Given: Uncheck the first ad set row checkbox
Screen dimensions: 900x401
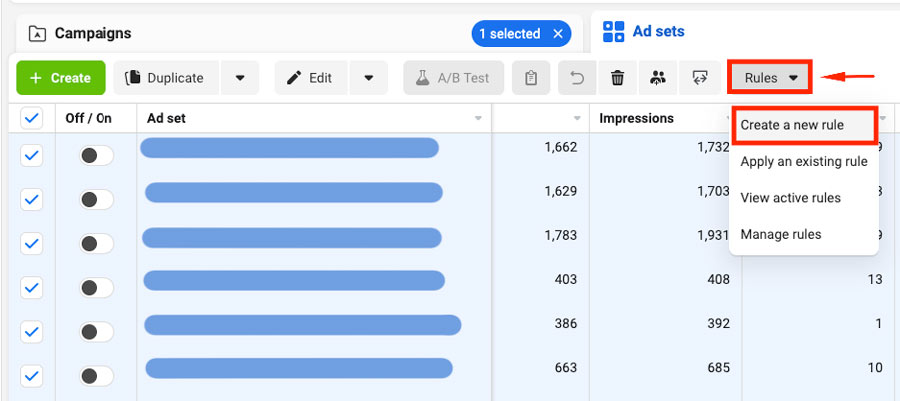Looking at the screenshot, I should point(32,155).
